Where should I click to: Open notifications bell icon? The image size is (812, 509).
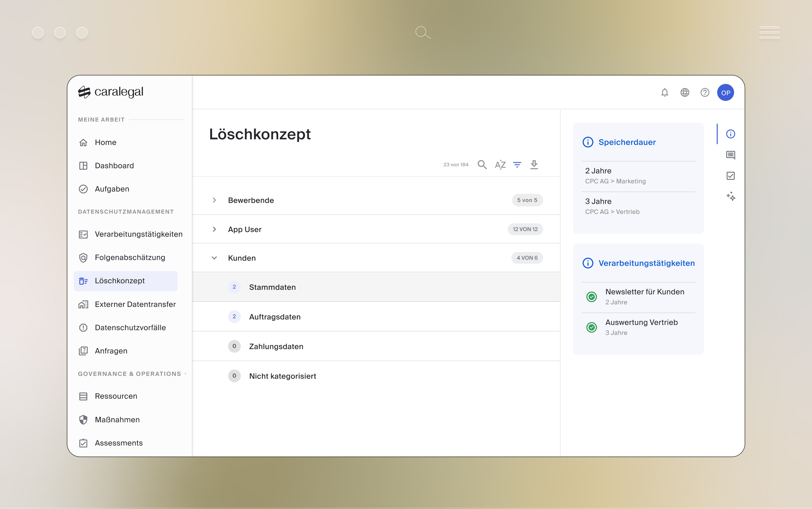tap(664, 92)
